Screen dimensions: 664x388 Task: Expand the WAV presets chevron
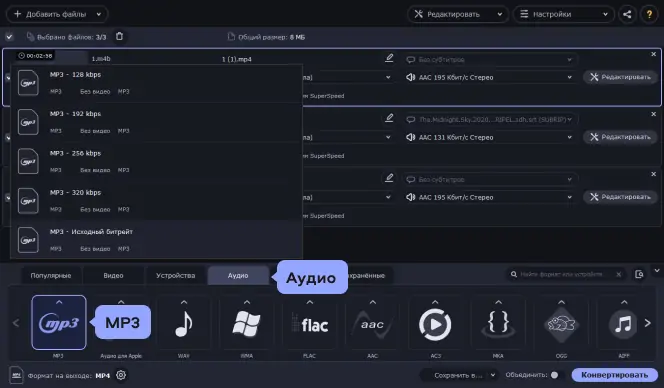pyautogui.click(x=184, y=302)
